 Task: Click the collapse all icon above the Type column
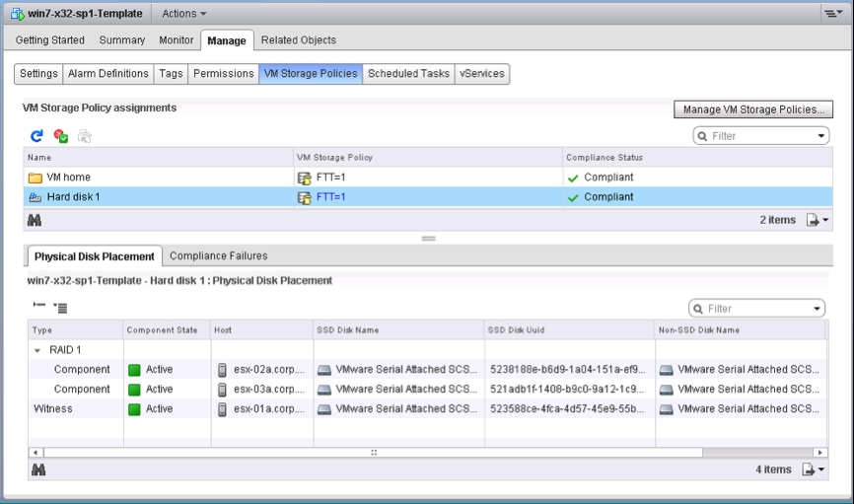pyautogui.click(x=39, y=305)
